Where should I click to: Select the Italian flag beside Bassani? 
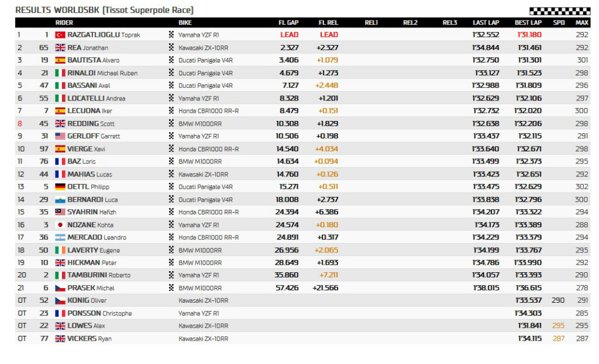(x=60, y=85)
